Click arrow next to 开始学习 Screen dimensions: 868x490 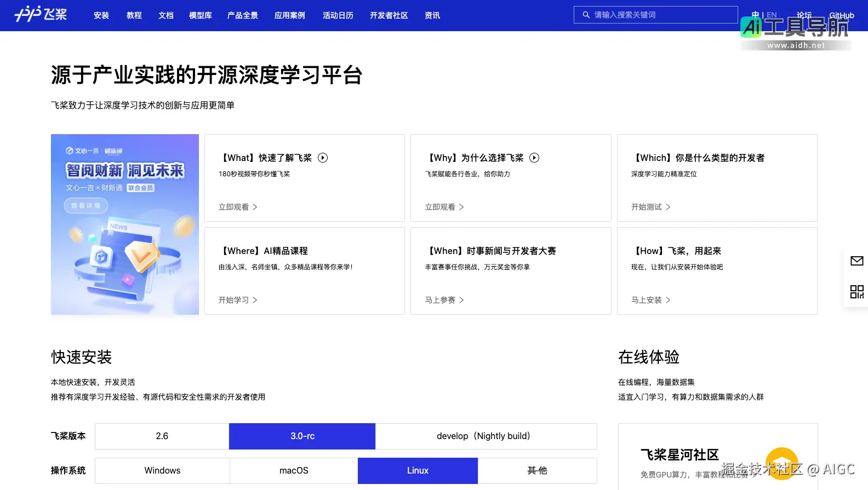(255, 300)
